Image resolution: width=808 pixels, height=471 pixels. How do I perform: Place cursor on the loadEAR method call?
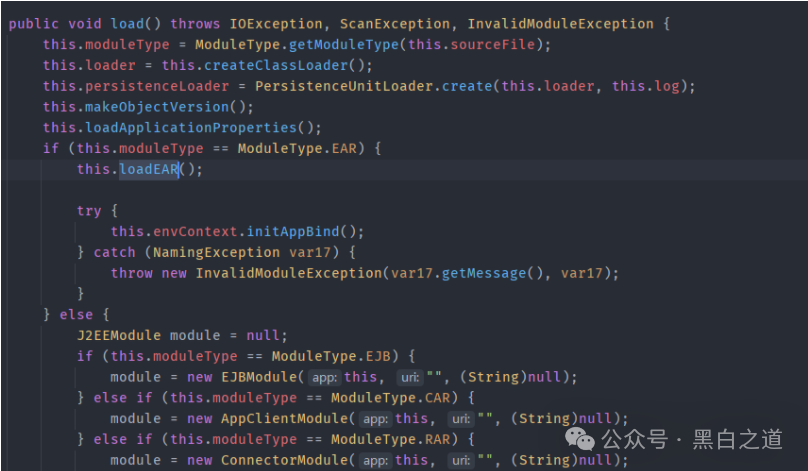pyautogui.click(x=149, y=169)
